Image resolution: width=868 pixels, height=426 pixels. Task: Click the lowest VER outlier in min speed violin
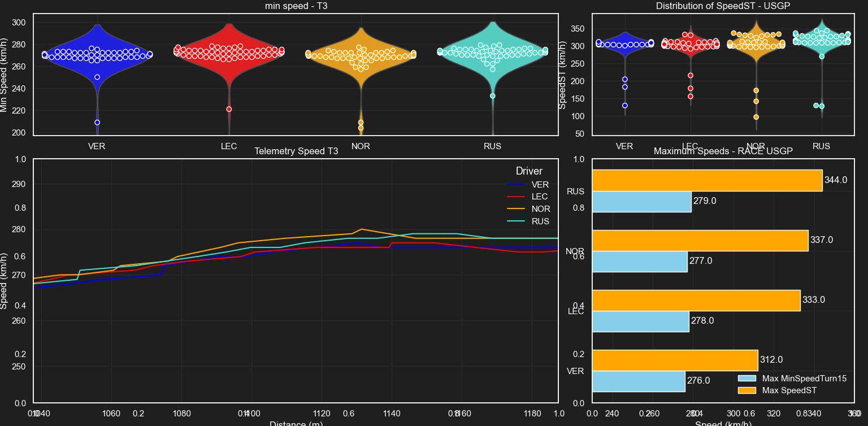click(x=97, y=123)
